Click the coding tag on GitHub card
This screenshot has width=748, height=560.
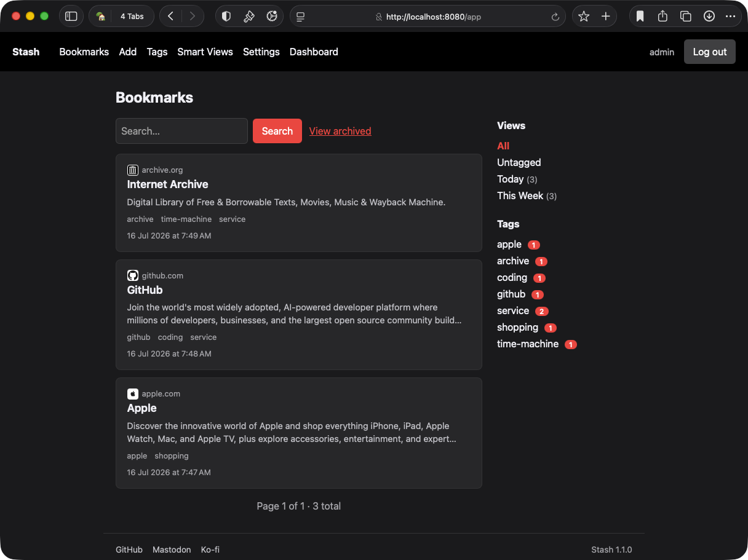tap(170, 337)
